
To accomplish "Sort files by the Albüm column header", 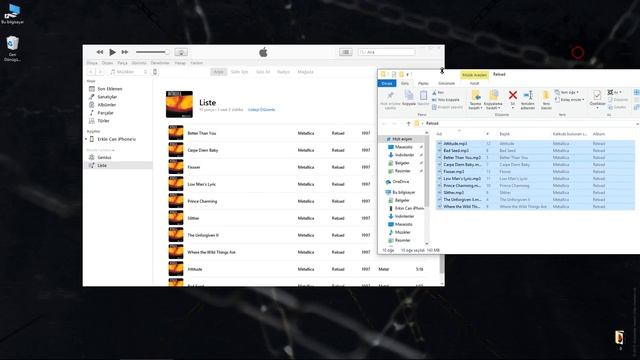I will pos(599,134).
